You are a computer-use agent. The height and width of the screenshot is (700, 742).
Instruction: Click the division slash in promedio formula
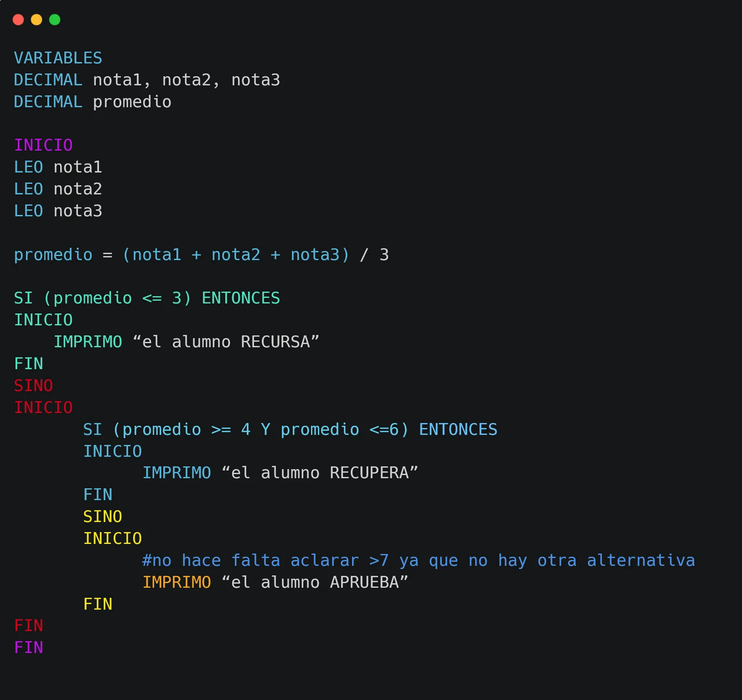(x=363, y=255)
